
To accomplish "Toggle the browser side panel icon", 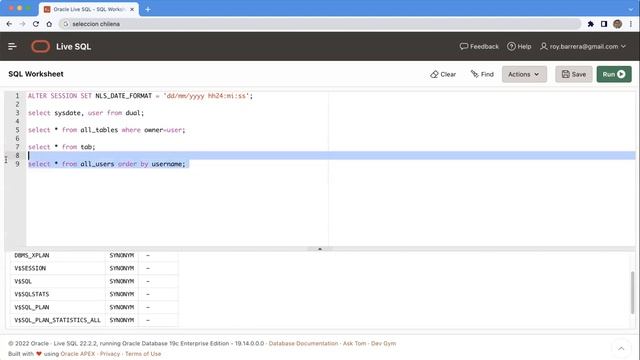I will pyautogui.click(x=604, y=24).
